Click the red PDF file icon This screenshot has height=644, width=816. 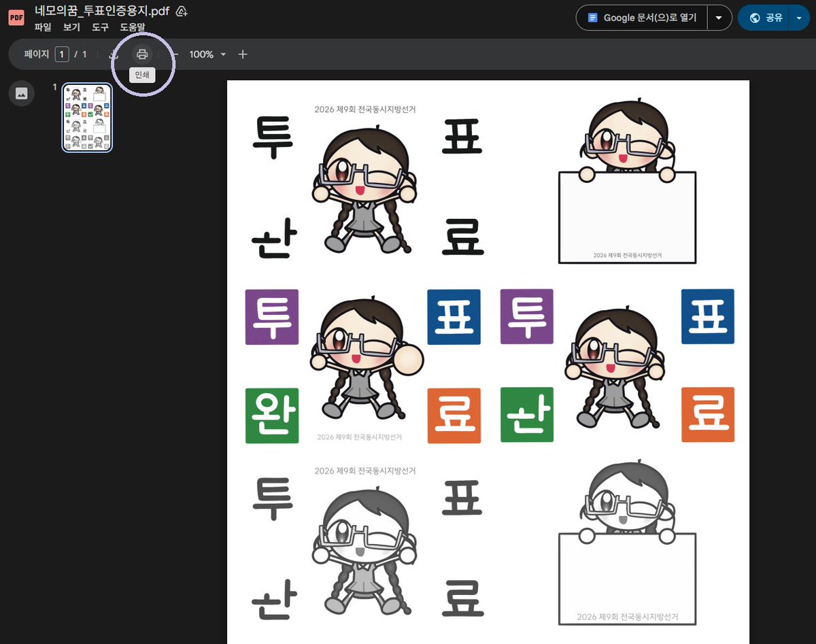click(x=16, y=18)
